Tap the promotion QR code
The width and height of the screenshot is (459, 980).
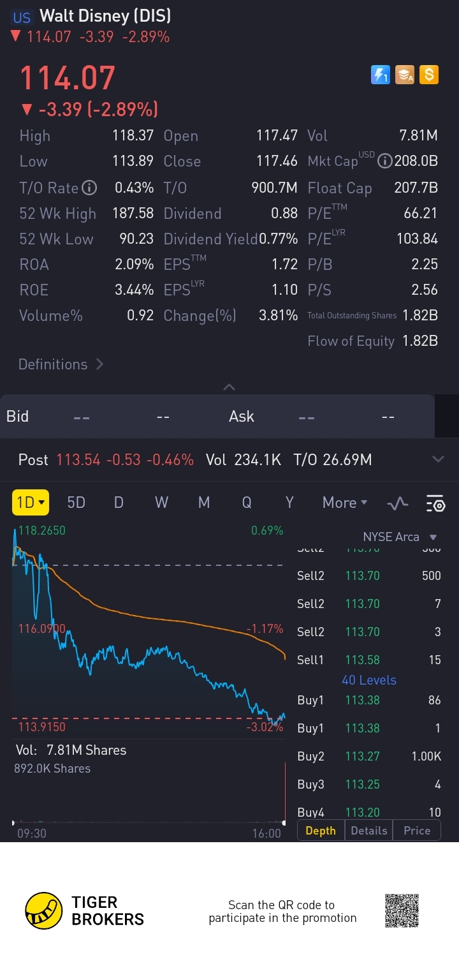402,910
